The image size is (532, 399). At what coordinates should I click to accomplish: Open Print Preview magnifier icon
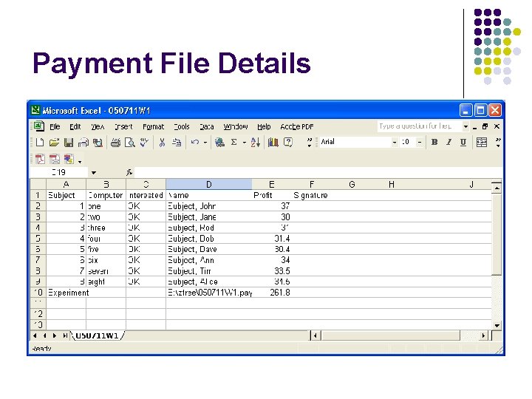(130, 143)
